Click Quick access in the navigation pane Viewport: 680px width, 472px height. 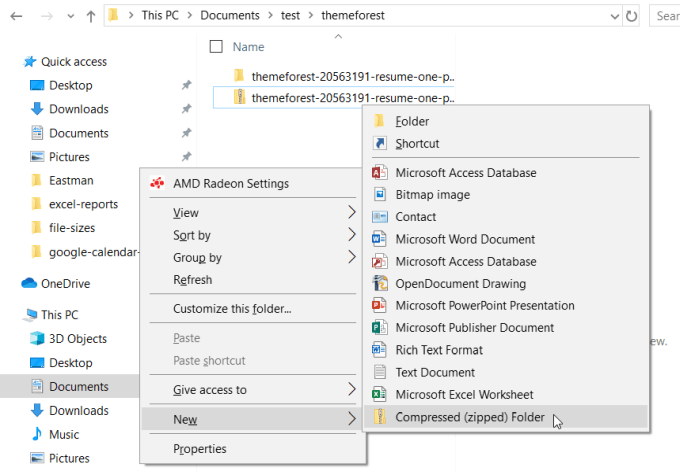coord(74,62)
